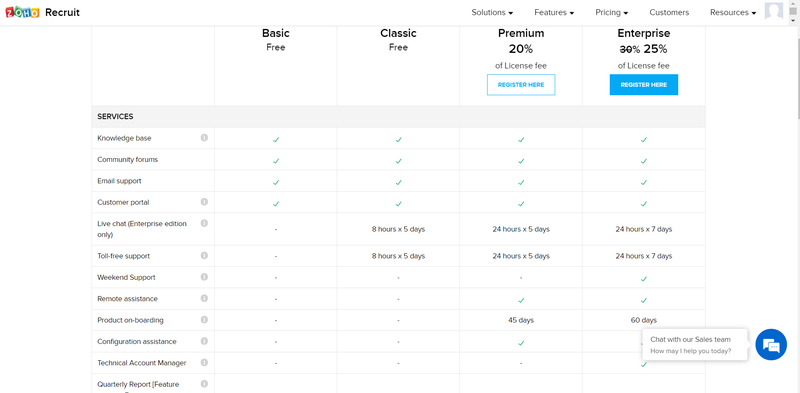Click Classic '8 hours x 5 days' Toll-free cell
Screen dimensions: 800x393
point(398,256)
